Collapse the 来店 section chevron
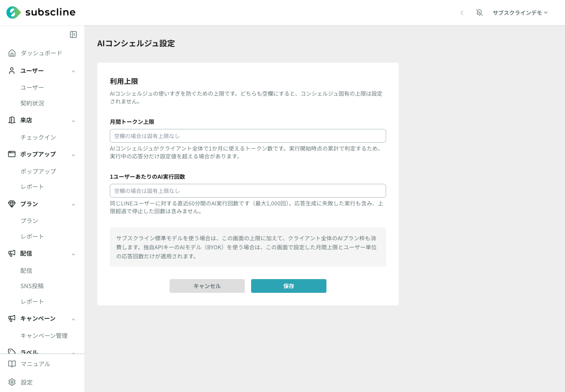This screenshot has width=565, height=392. tap(73, 121)
